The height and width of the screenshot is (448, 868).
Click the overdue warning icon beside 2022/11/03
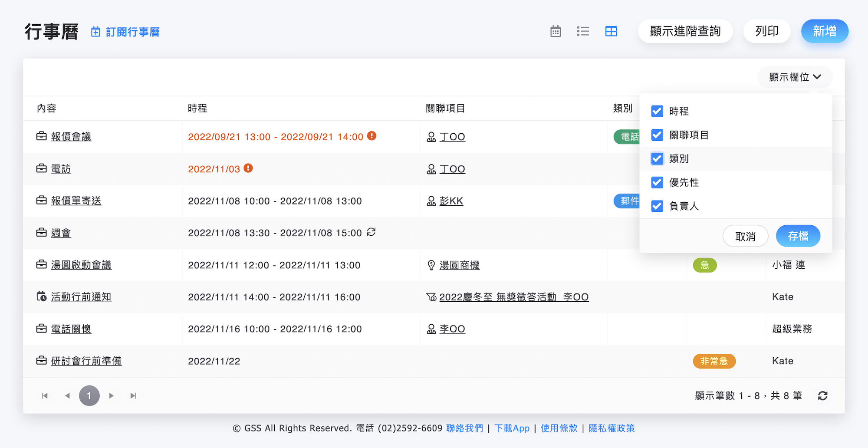point(248,168)
